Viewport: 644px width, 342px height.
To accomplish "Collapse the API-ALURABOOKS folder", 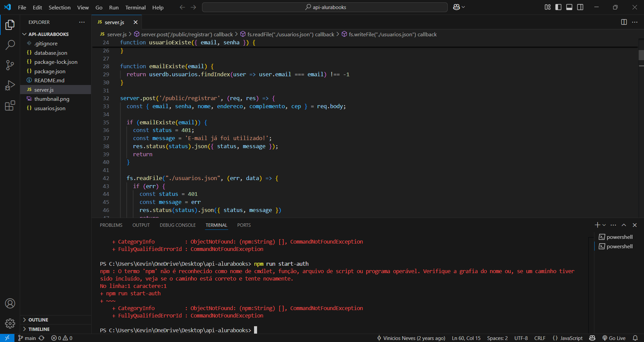I will [56, 34].
